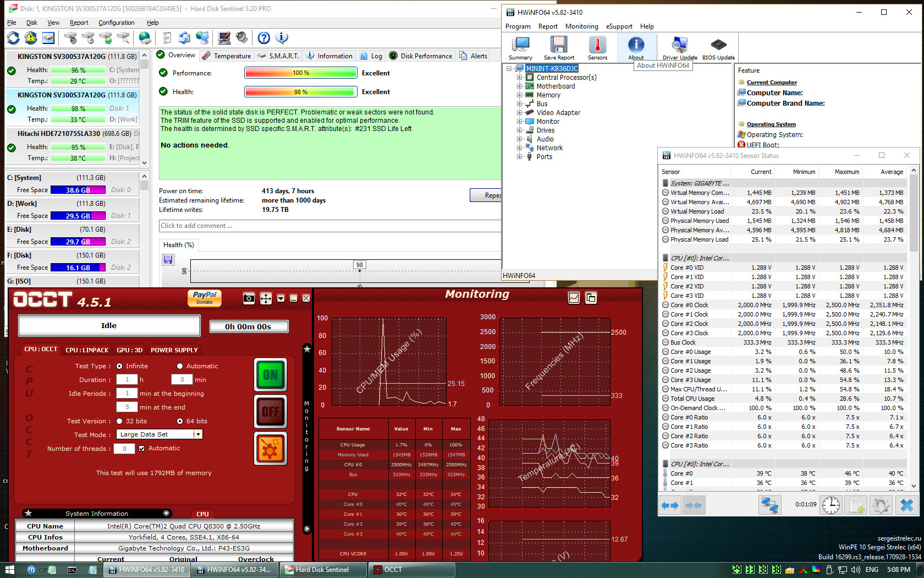Click the globe with disk icon in Hard Disk Sentinel

(145, 38)
